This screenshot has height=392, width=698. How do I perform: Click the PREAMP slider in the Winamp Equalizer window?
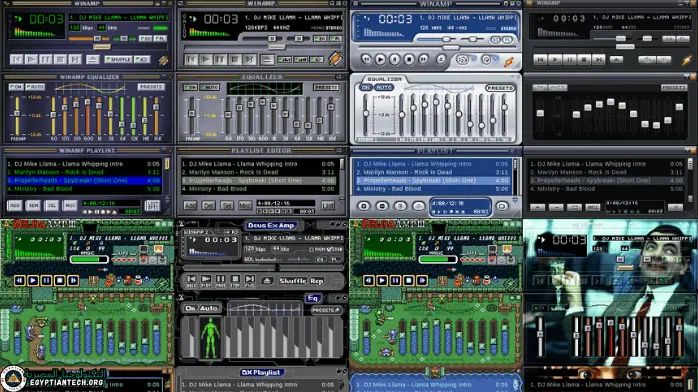pos(17,116)
